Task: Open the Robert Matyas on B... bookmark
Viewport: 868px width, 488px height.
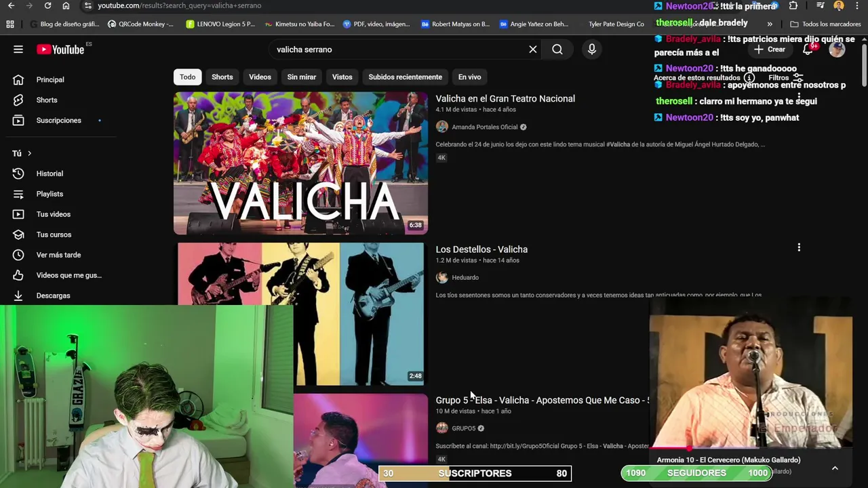Action: click(x=455, y=24)
